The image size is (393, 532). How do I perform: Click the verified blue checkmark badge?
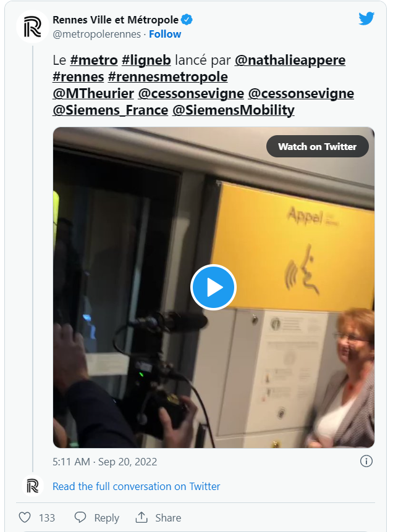[185, 19]
